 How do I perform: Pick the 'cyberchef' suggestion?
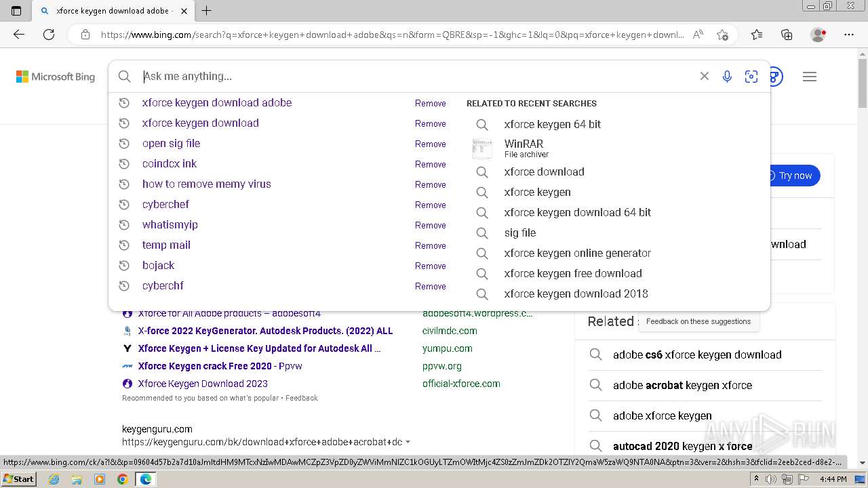pyautogui.click(x=165, y=205)
